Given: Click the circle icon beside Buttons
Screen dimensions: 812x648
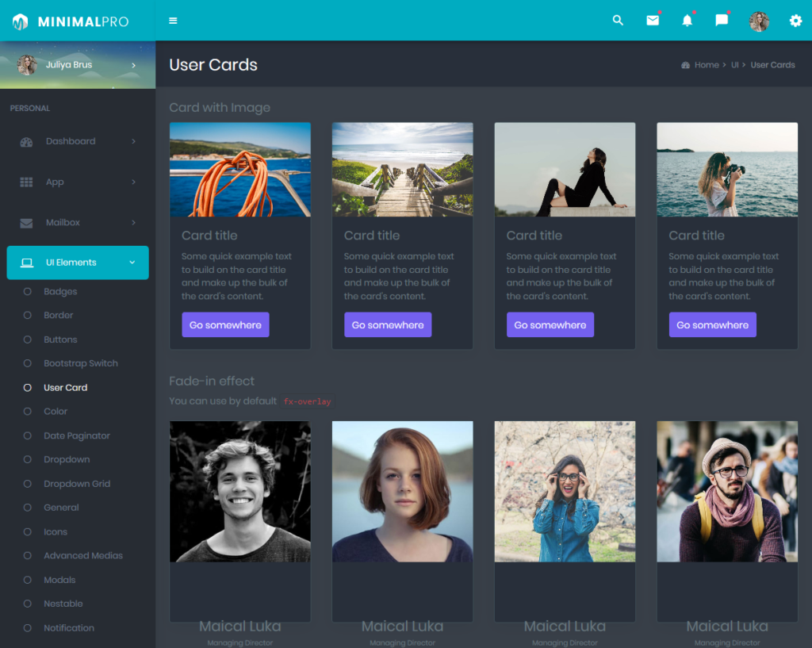Looking at the screenshot, I should [x=28, y=339].
